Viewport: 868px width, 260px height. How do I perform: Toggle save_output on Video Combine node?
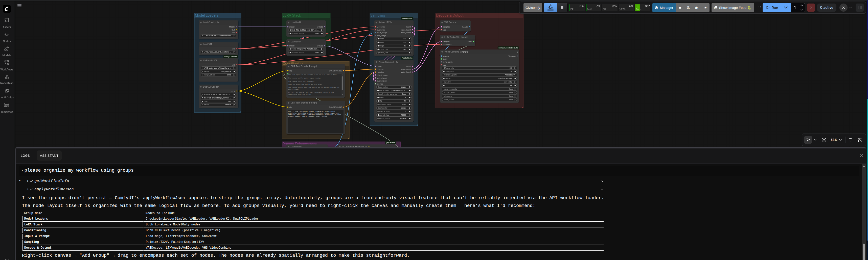pyautogui.click(x=479, y=99)
